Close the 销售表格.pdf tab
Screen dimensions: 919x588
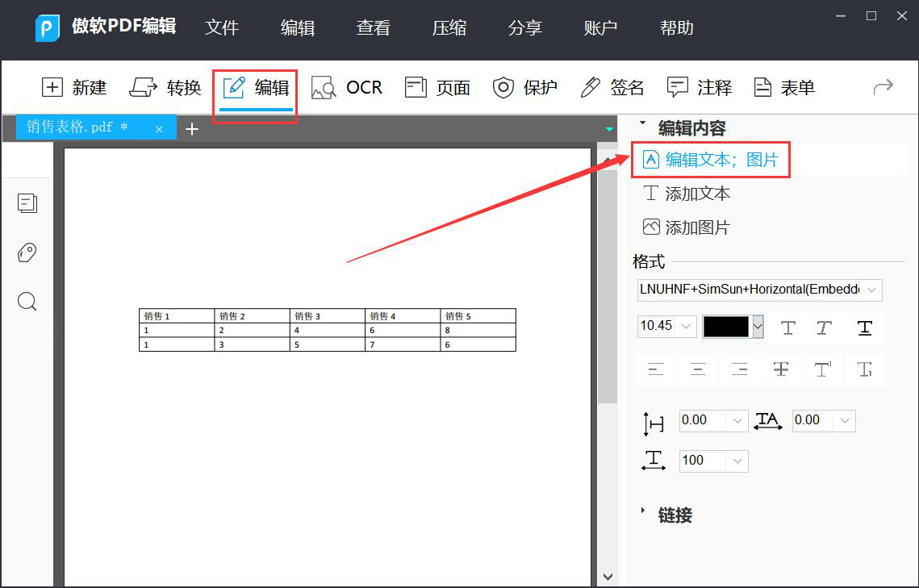159,129
